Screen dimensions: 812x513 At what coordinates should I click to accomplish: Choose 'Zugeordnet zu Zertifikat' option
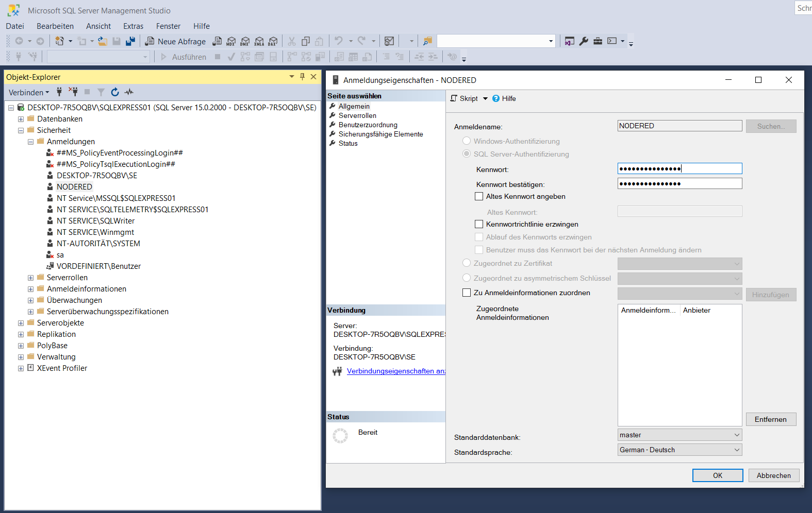tap(467, 263)
